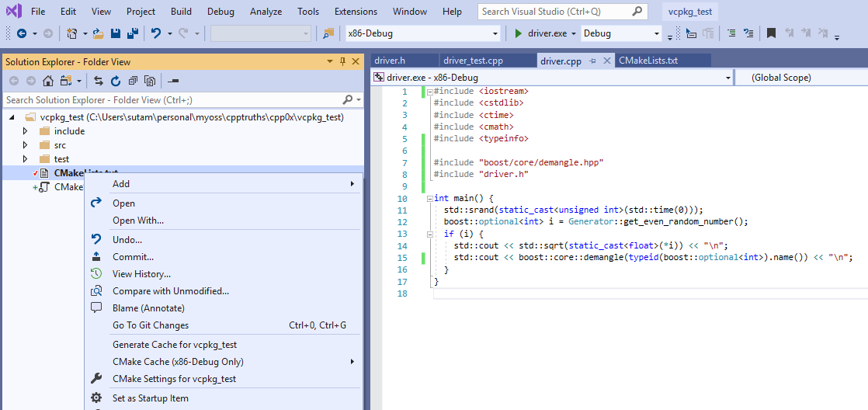
Task: Open the driver.exe - x86-Debug project dropdown
Action: click(553, 78)
